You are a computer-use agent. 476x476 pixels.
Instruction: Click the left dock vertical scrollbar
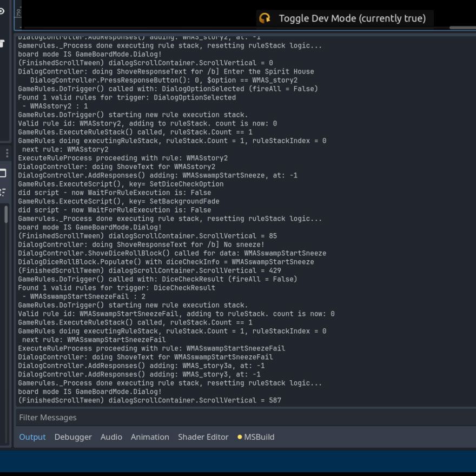pos(6,214)
